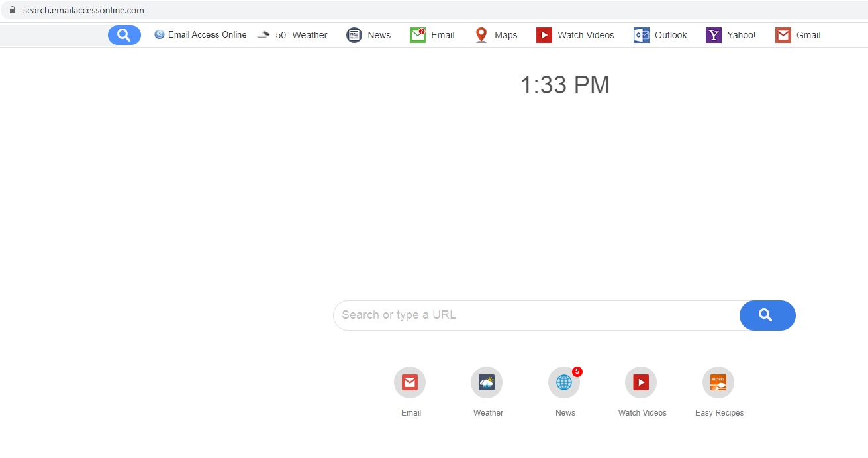Click the blue search button next to the search field
Image resolution: width=868 pixels, height=458 pixels.
click(x=767, y=315)
